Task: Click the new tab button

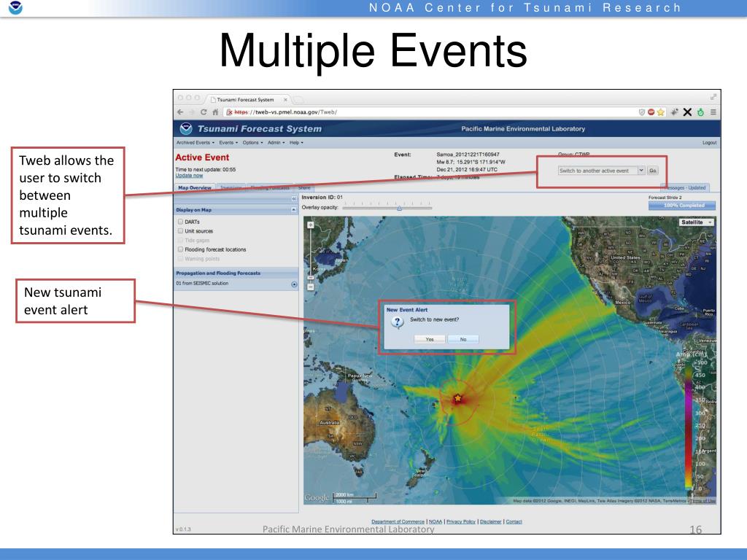Action: click(298, 99)
